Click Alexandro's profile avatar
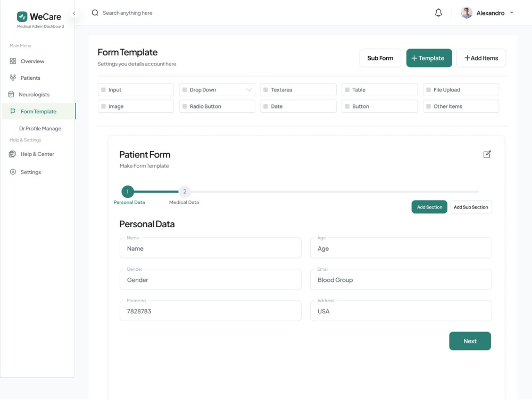Viewport: 532px width, 399px height. tap(467, 13)
